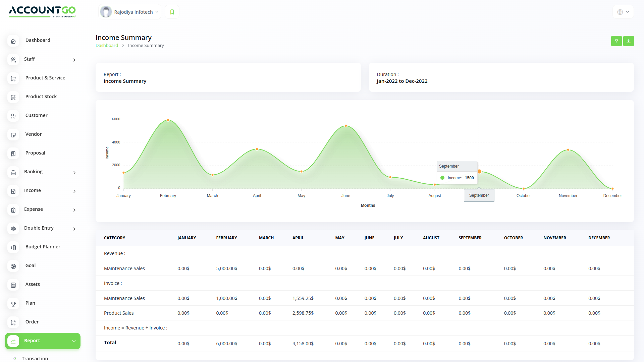Expand the Banking submenu chevron
Viewport: 644px width, 362px height.
pyautogui.click(x=74, y=173)
